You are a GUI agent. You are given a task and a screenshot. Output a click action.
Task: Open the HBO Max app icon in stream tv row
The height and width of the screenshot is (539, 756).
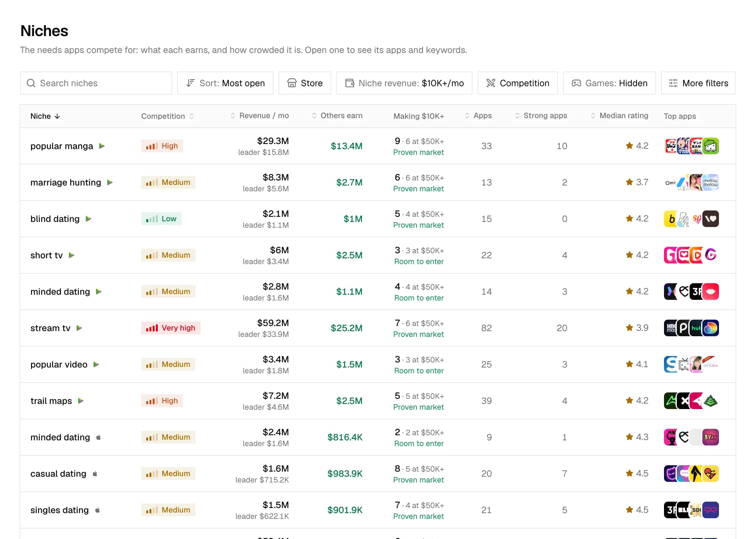[670, 328]
